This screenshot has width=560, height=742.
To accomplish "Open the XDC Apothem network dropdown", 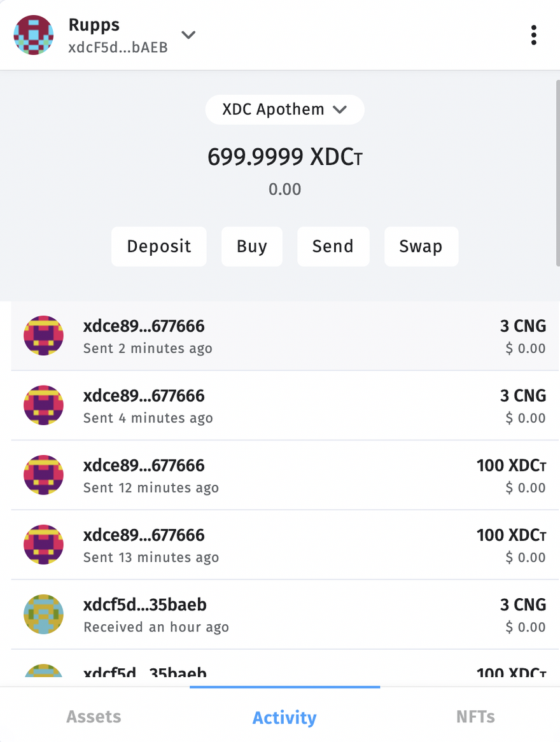I will [x=284, y=109].
